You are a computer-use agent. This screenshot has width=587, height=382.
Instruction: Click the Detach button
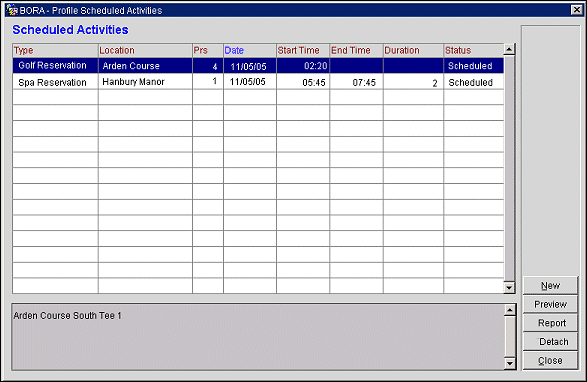(550, 342)
